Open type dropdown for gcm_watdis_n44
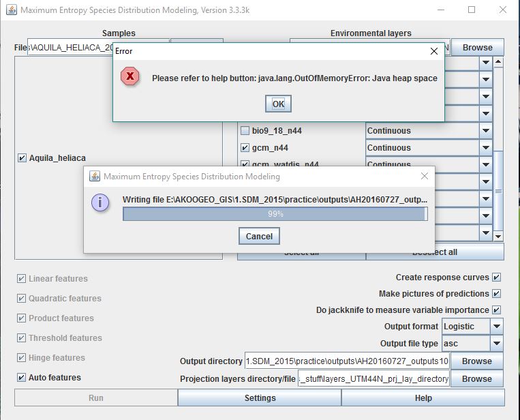 pos(485,164)
